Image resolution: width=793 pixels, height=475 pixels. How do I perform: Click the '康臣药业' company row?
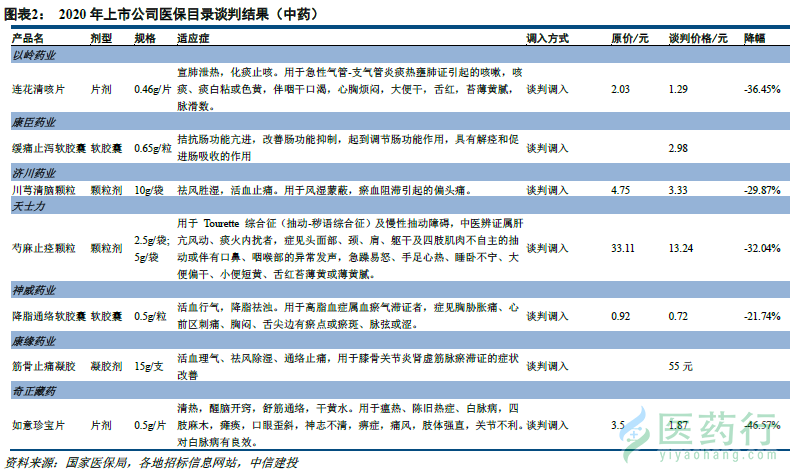400,122
